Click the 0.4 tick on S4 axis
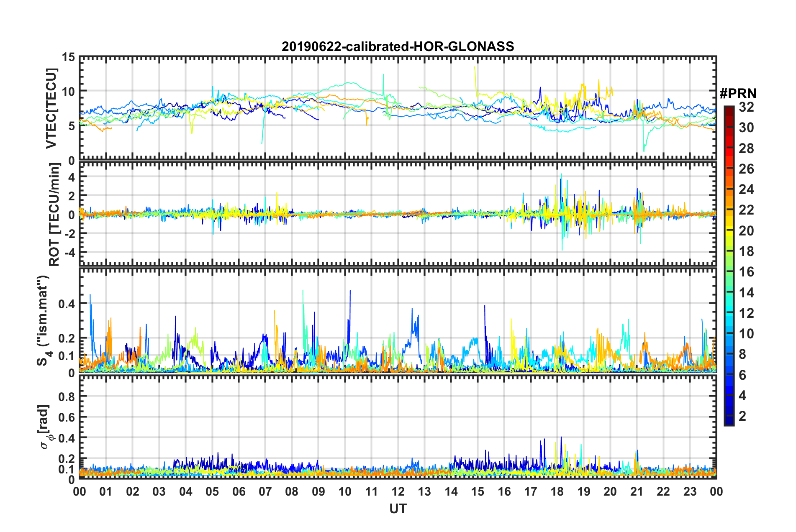 tap(67, 304)
